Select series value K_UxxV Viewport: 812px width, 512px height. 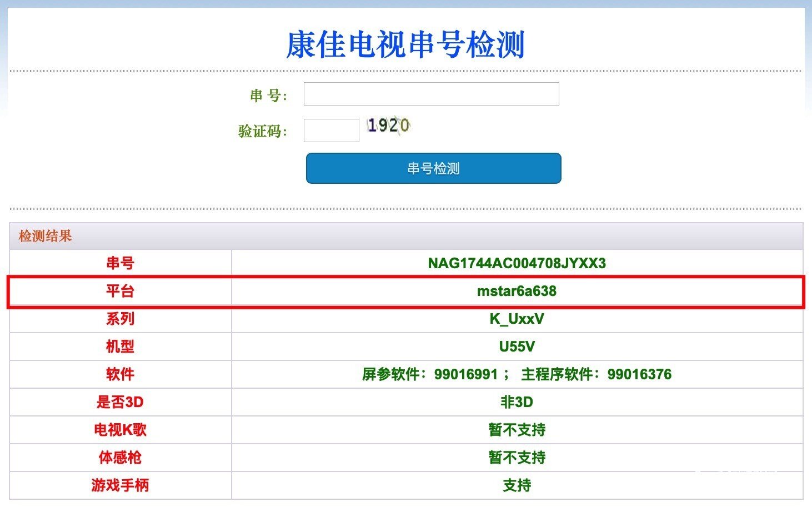[517, 319]
